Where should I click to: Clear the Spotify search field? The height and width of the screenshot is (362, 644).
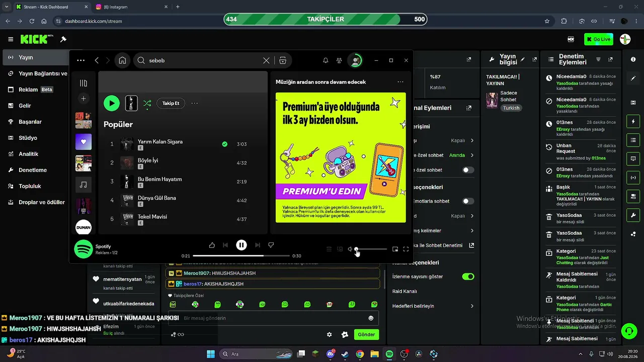[x=266, y=60]
